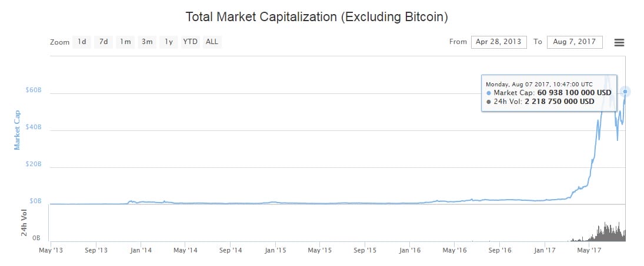Image resolution: width=644 pixels, height=266 pixels.
Task: Click the gray 24h Vol bullet in tooltip
Action: (489, 102)
